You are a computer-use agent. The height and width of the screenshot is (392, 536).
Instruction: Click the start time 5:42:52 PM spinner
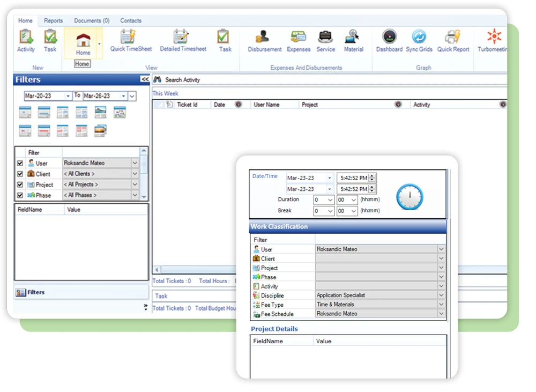coord(373,178)
